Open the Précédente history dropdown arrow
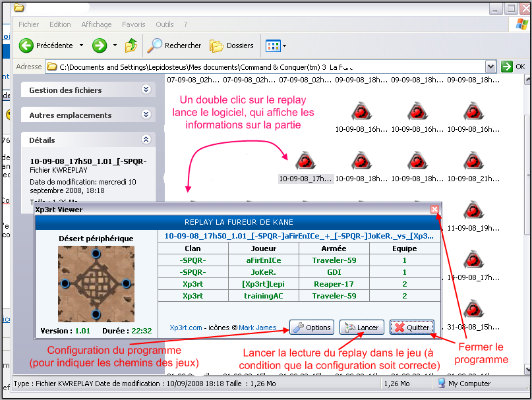Image resolution: width=532 pixels, height=400 pixels. [x=82, y=45]
